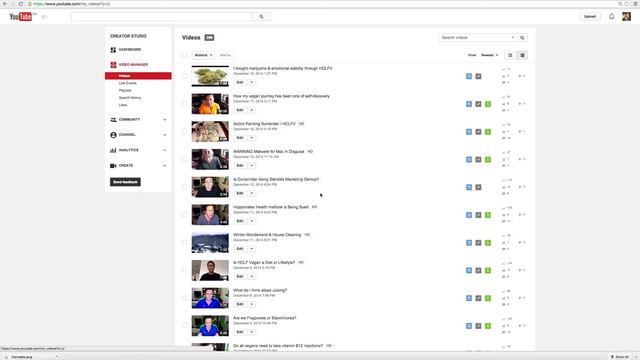The height and width of the screenshot is (360, 640).
Task: Open Edit dropdown arrow for Winter Wonderland video
Action: coord(252,249)
